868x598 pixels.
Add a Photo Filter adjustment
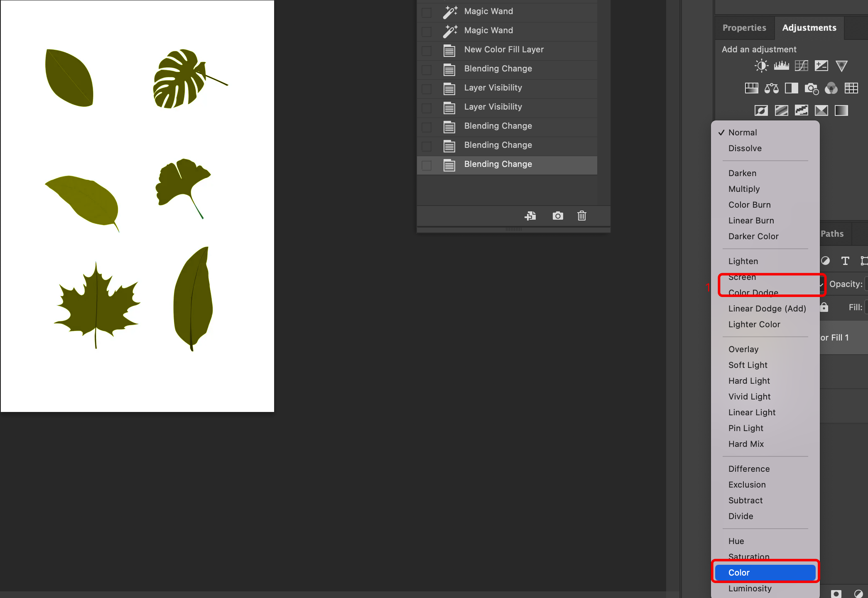click(811, 88)
